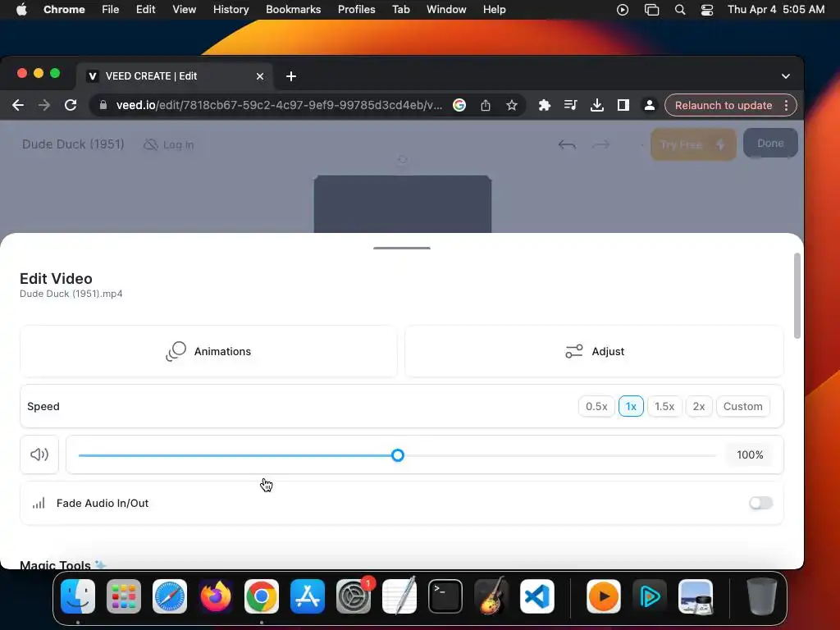The image size is (840, 630).
Task: Open the Chrome downloads icon
Action: pyautogui.click(x=597, y=106)
